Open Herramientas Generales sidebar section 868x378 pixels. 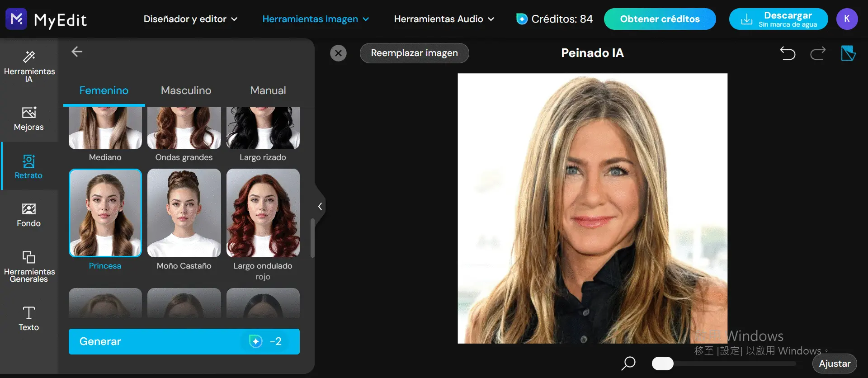point(29,266)
